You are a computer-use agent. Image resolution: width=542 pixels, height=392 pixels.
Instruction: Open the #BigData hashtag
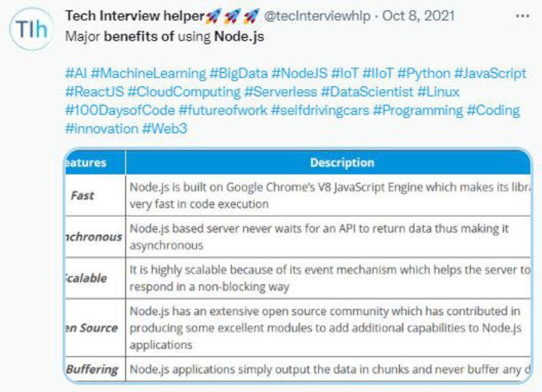[239, 73]
